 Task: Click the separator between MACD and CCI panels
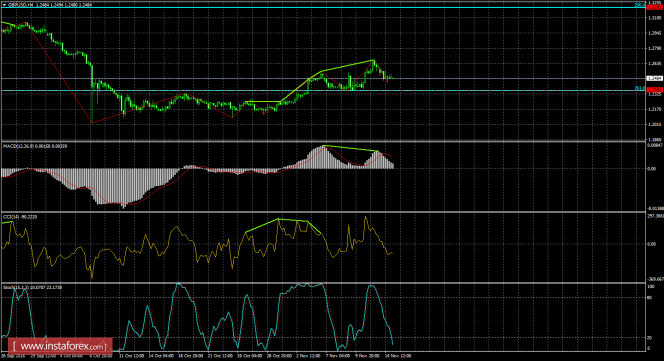tap(323, 212)
